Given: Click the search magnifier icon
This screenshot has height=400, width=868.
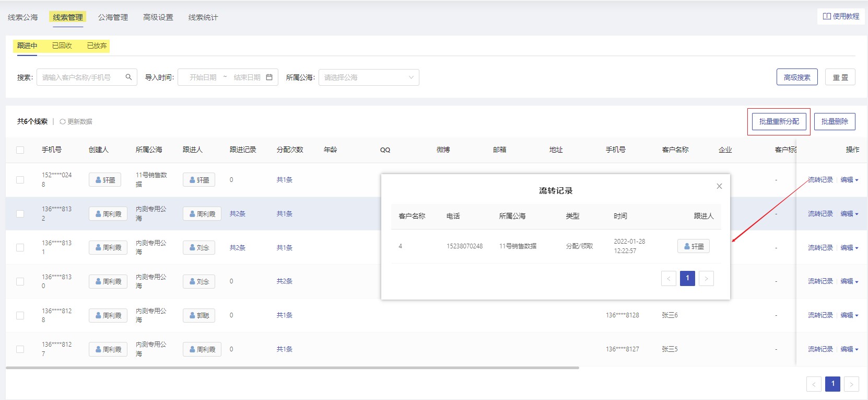Looking at the screenshot, I should [x=128, y=77].
